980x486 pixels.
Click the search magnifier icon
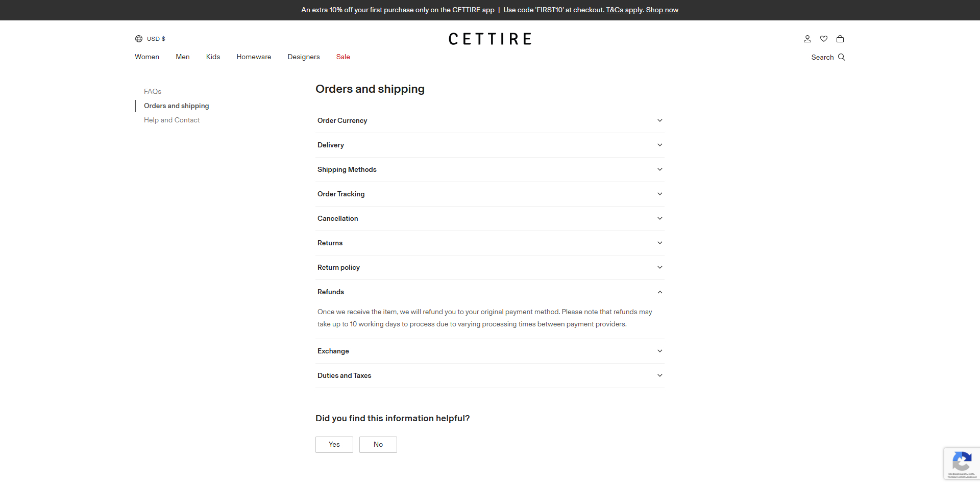click(841, 57)
